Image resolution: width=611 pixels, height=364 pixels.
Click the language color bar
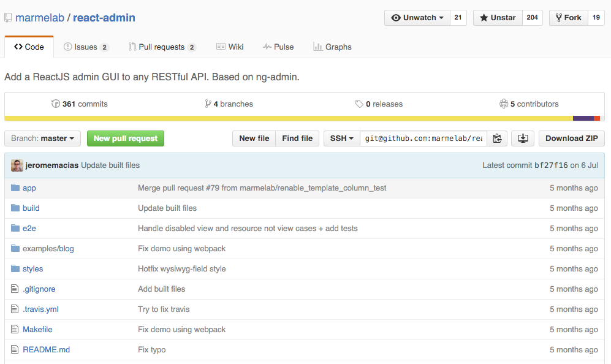(x=305, y=118)
